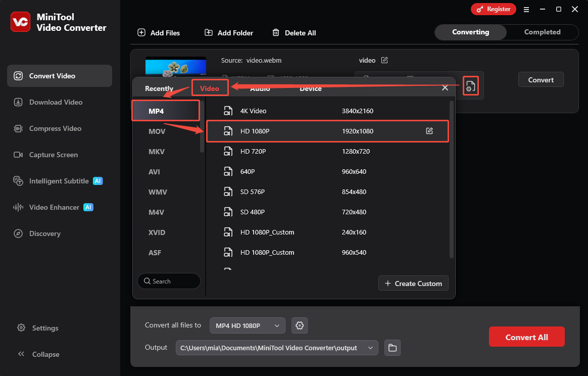The image size is (588, 376).
Task: Click the Add Files button
Action: [x=159, y=33]
